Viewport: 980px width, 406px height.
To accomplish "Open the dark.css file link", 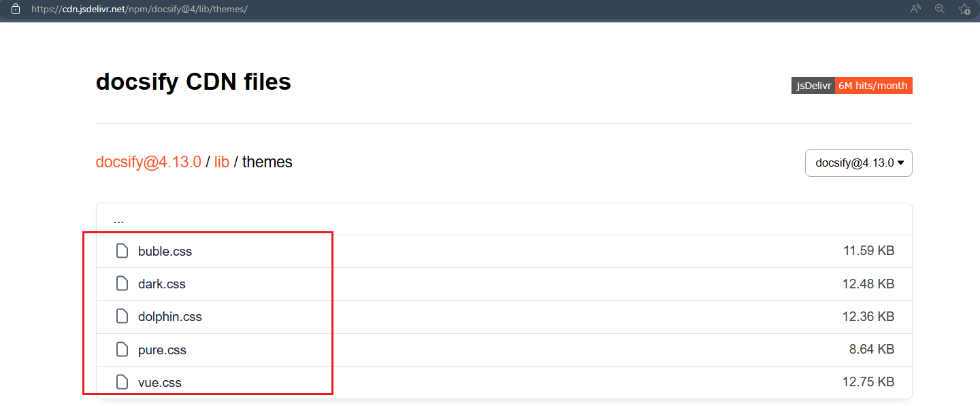I will (x=161, y=284).
